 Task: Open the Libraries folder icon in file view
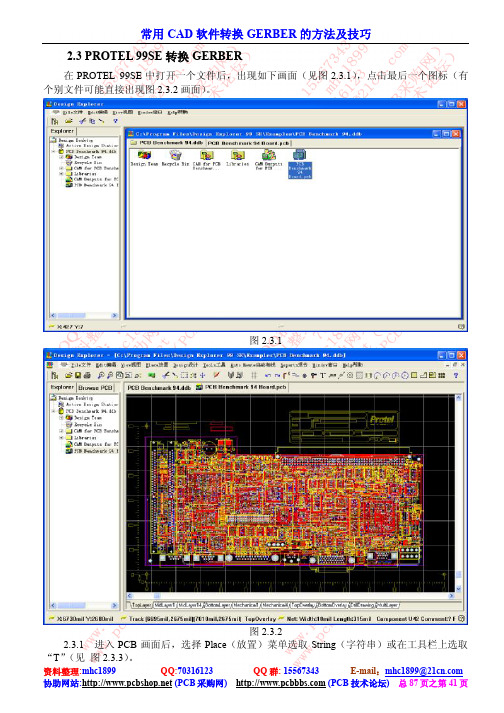[237, 156]
